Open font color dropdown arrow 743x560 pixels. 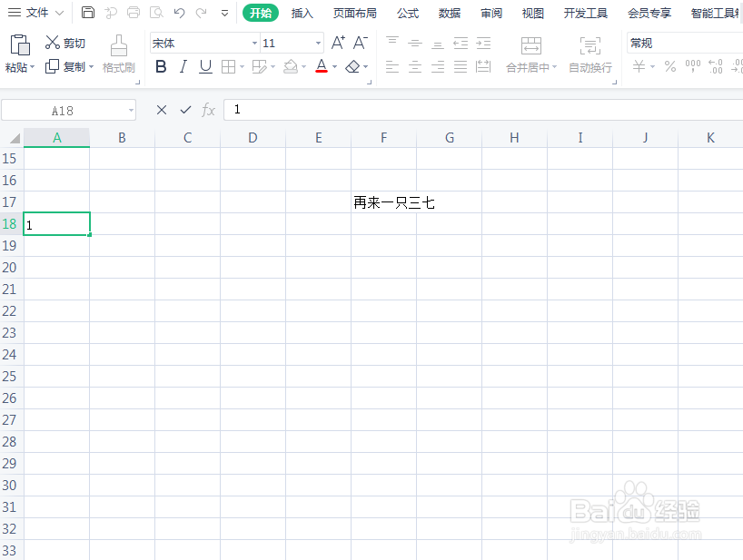334,67
